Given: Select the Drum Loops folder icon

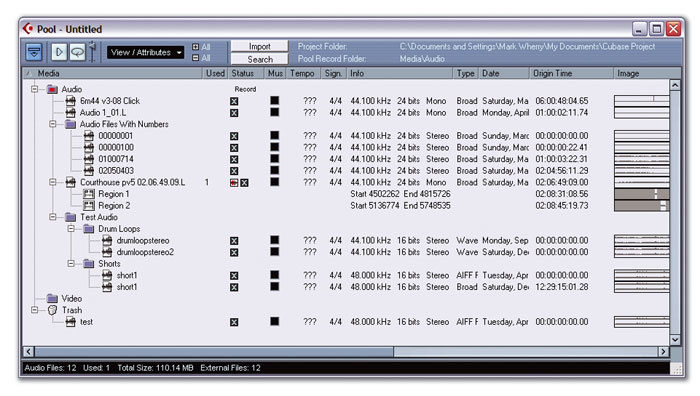Looking at the screenshot, I should (x=89, y=229).
